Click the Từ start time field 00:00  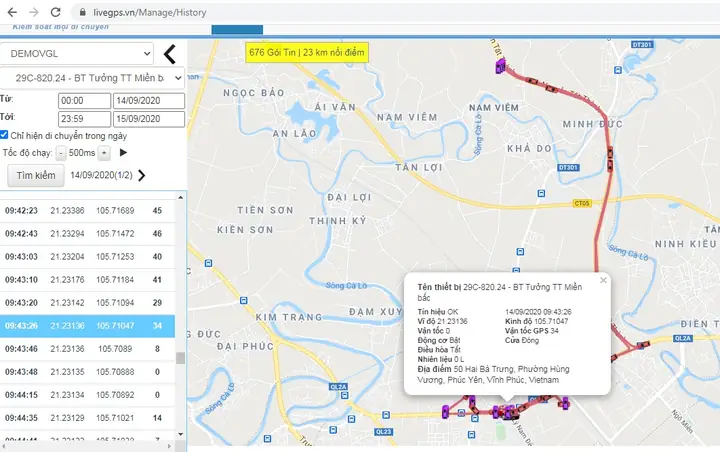[84, 101]
